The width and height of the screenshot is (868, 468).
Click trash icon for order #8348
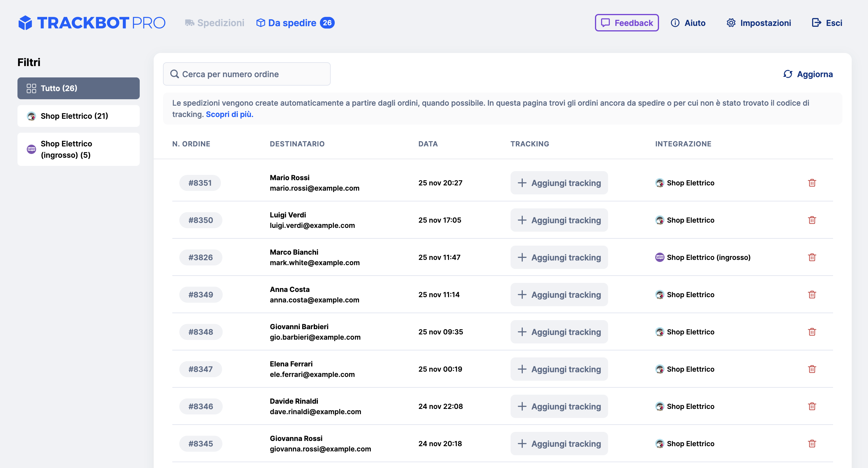point(812,332)
